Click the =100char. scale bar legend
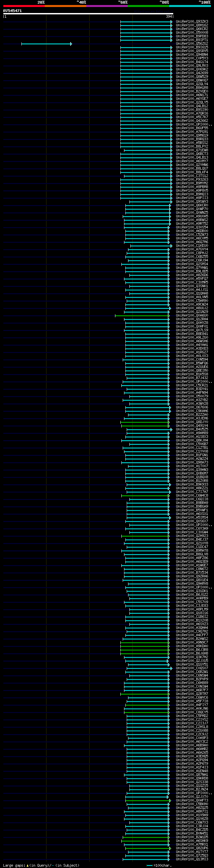 click(159, 866)
